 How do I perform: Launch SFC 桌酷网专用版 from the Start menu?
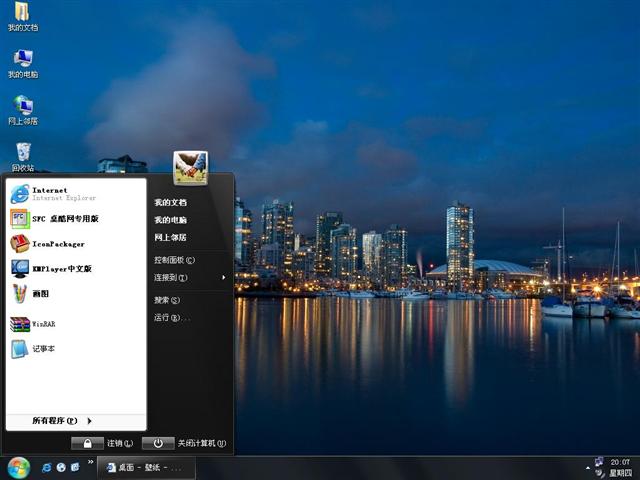tap(76, 219)
